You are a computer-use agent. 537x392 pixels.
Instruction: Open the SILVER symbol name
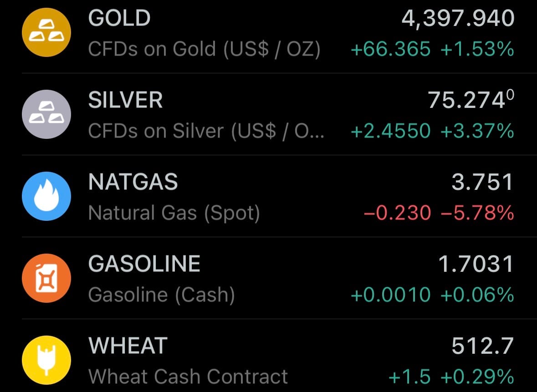pos(125,101)
